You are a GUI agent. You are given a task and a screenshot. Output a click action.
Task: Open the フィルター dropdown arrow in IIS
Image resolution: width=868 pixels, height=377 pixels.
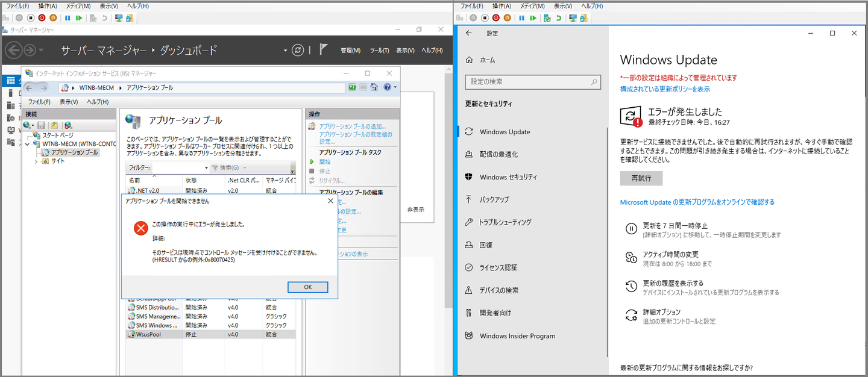click(x=206, y=168)
